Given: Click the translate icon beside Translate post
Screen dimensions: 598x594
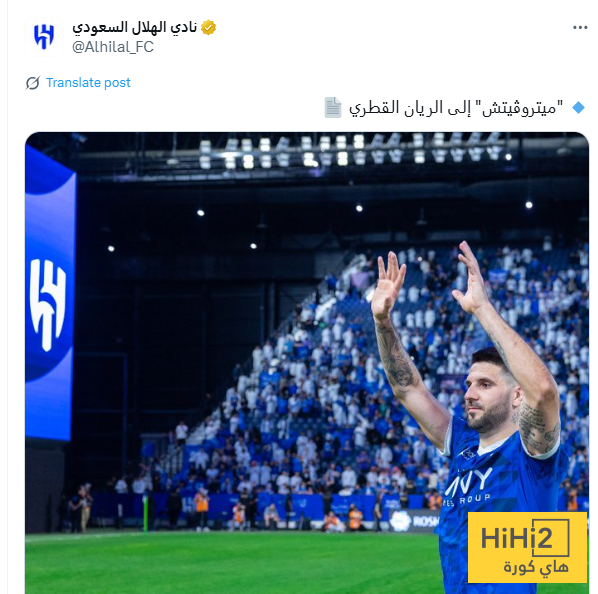Looking at the screenshot, I should pos(33,83).
